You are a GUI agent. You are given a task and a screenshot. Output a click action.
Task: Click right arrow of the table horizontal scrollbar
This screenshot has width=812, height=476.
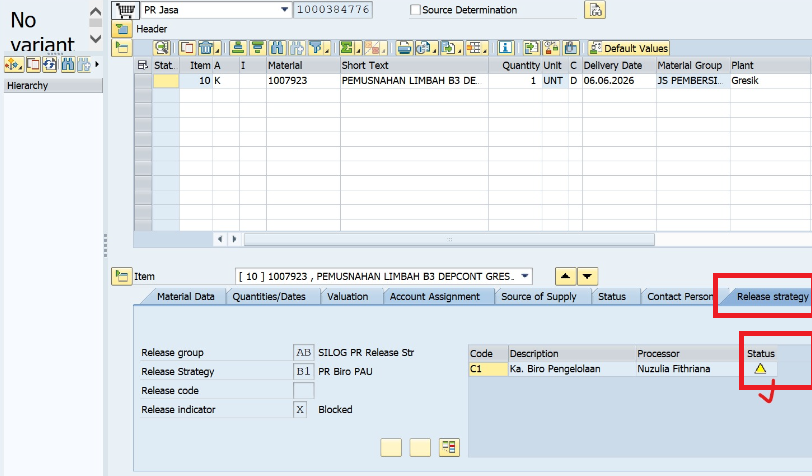point(234,239)
